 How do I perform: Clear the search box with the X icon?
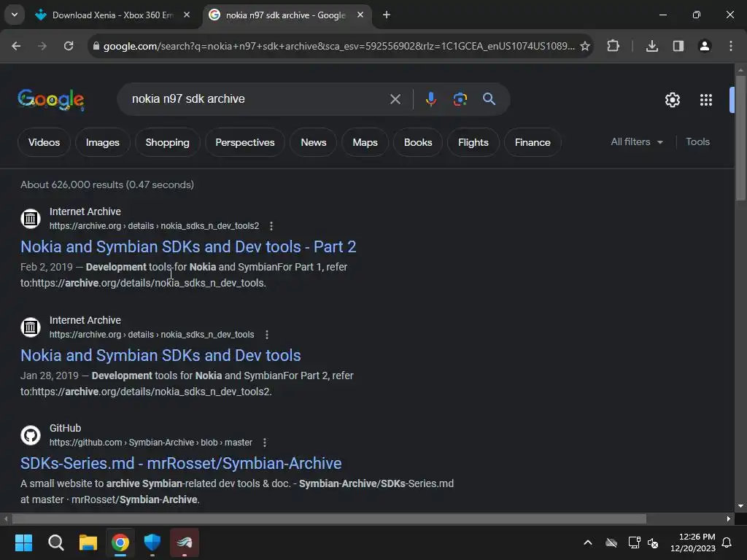(395, 99)
